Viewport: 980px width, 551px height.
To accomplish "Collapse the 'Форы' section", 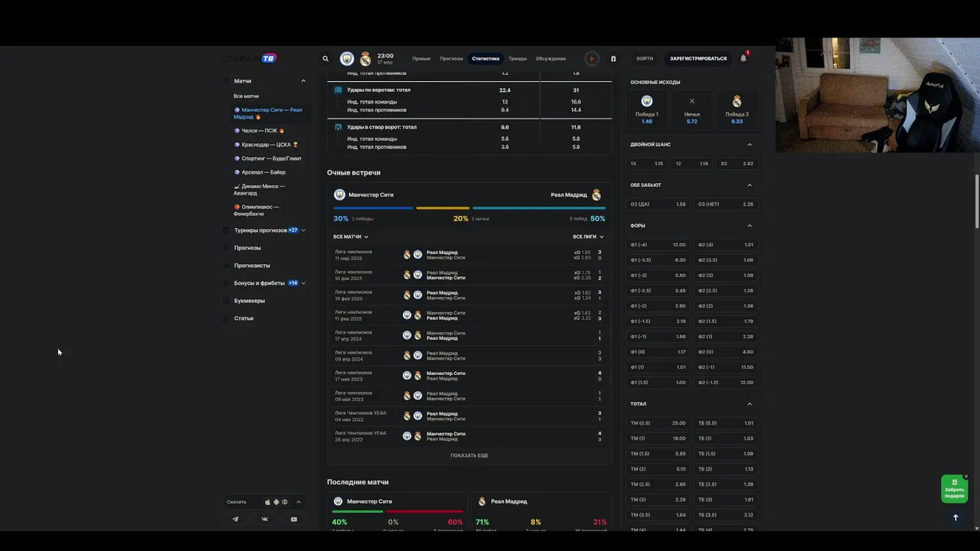I will pyautogui.click(x=750, y=226).
